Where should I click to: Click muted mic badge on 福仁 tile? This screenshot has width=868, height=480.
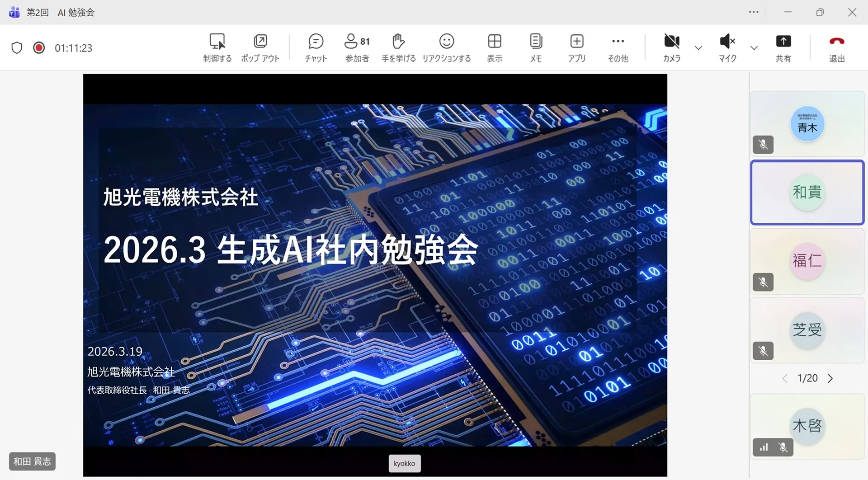pos(763,282)
